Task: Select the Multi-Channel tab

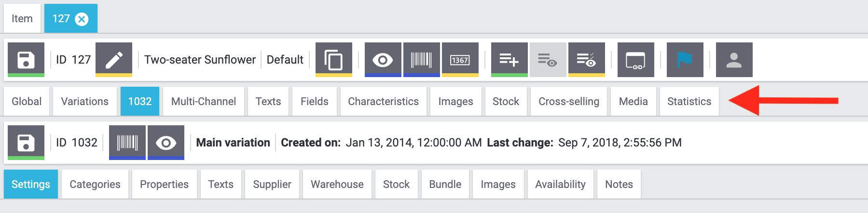Action: [x=204, y=101]
